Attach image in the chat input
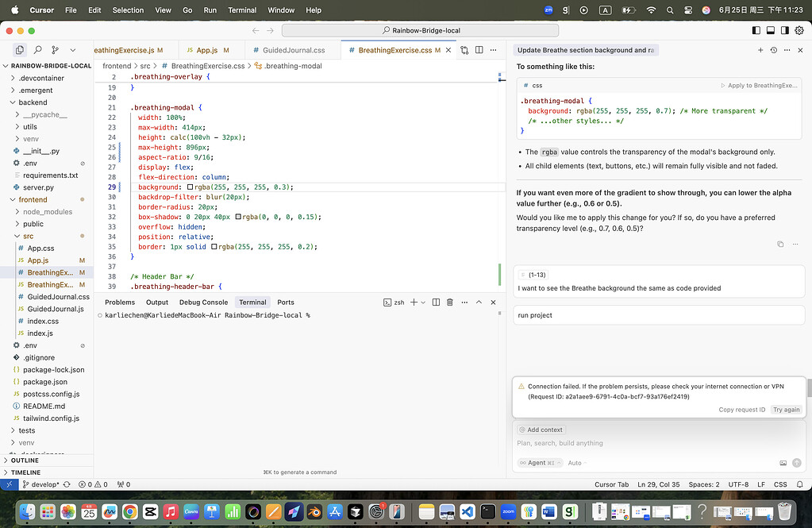This screenshot has height=528, width=812. [x=783, y=463]
